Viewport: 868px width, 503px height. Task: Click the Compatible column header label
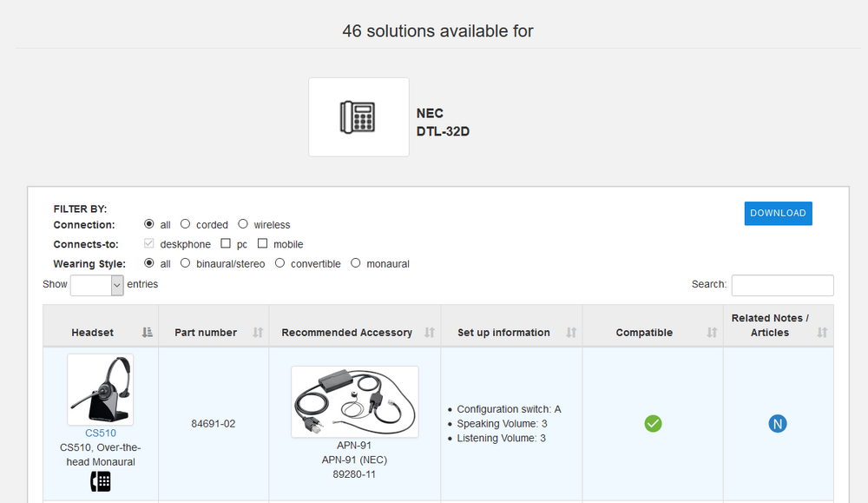pos(644,333)
